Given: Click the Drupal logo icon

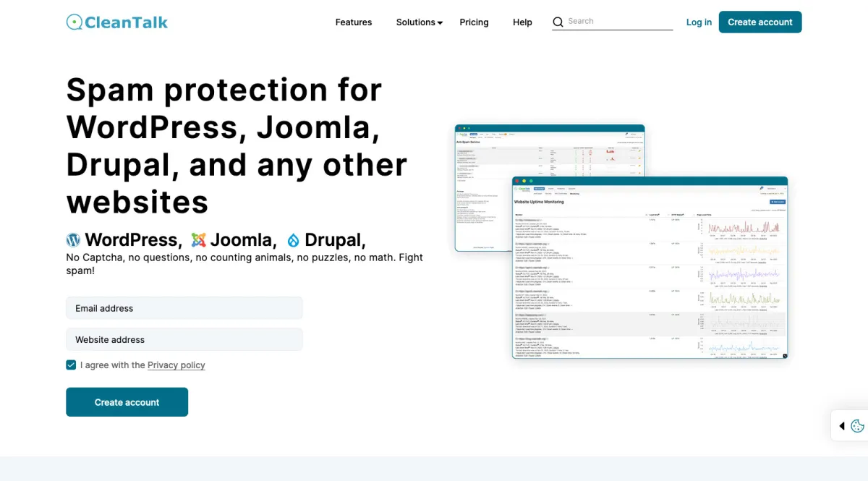Looking at the screenshot, I should pos(293,240).
